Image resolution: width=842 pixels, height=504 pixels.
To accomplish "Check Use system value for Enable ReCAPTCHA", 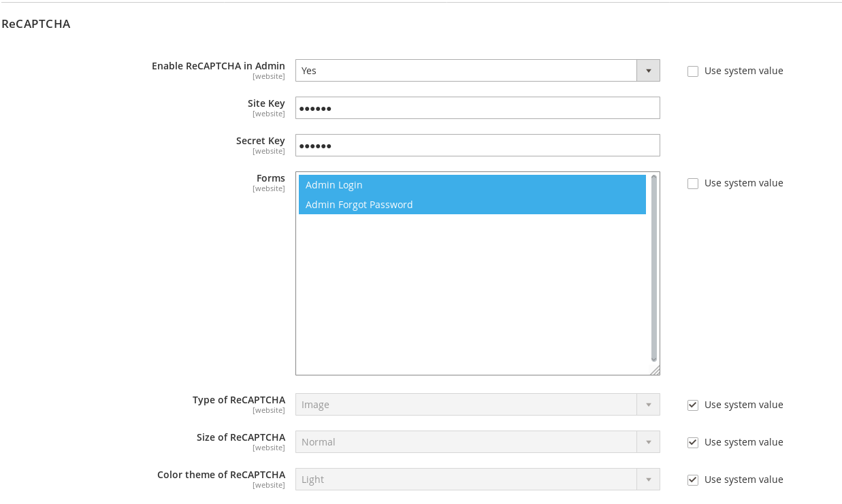I will coord(693,71).
